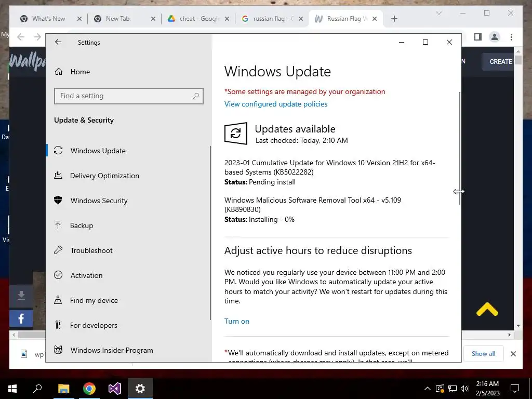Viewport: 532px width, 399px height.
Task: Open the volume speaker icon
Action: (464, 389)
